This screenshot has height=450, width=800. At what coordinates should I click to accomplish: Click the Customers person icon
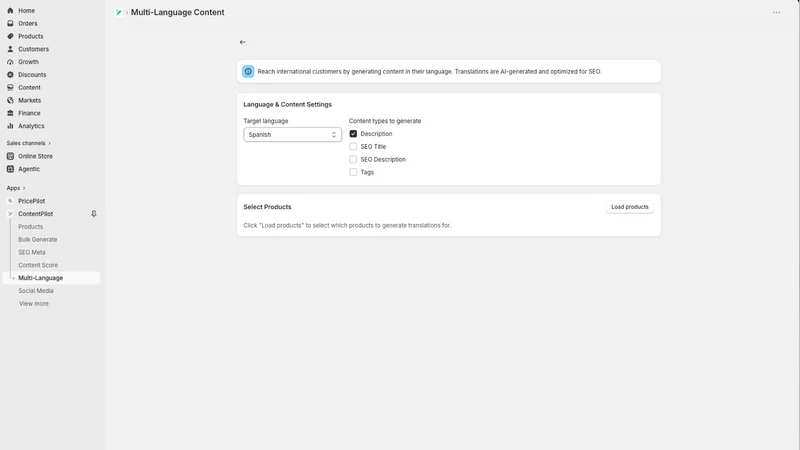pos(10,49)
